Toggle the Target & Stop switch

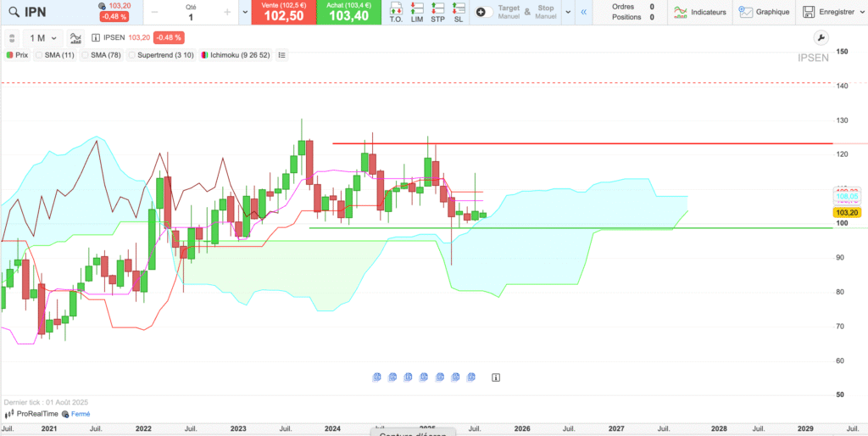482,12
